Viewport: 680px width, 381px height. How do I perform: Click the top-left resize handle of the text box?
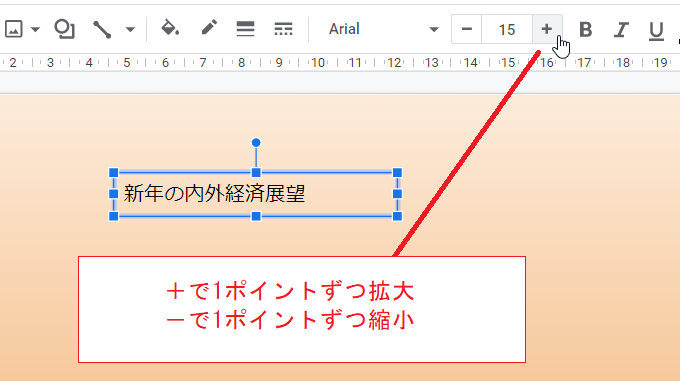(114, 173)
